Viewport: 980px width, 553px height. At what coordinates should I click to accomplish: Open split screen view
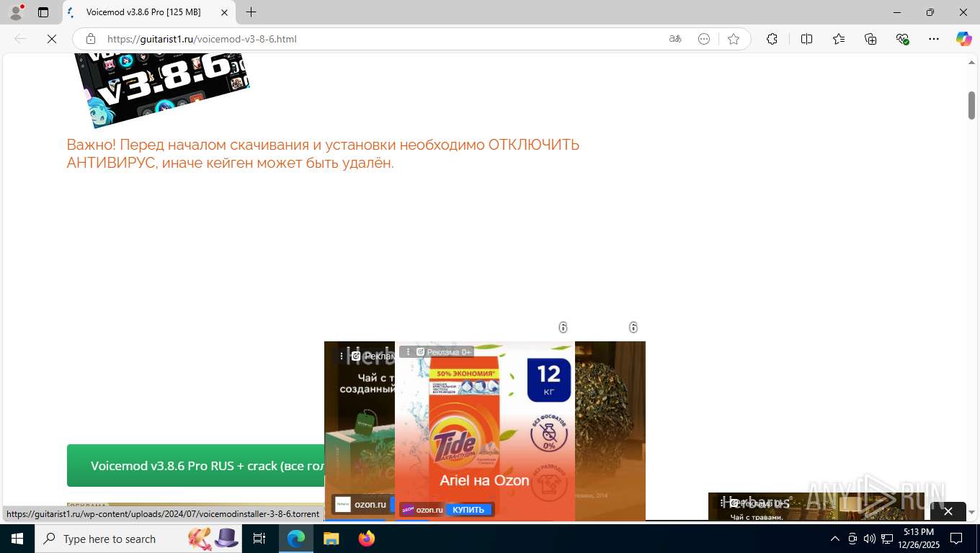[806, 39]
